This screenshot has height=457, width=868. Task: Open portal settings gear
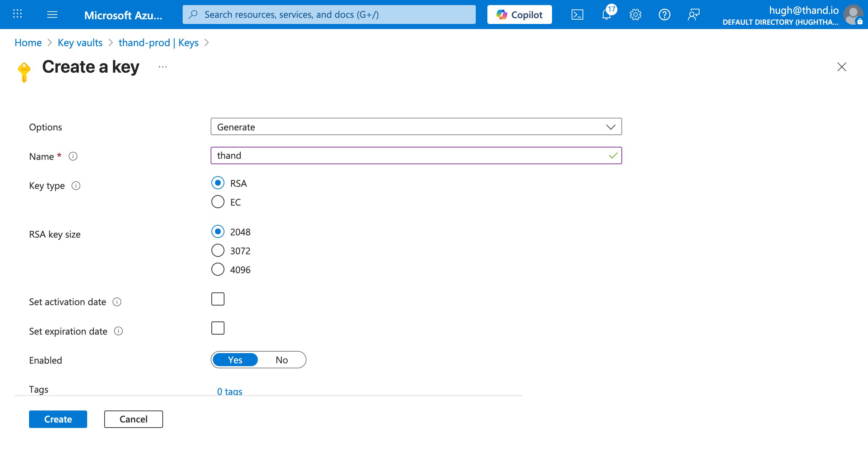click(x=635, y=15)
